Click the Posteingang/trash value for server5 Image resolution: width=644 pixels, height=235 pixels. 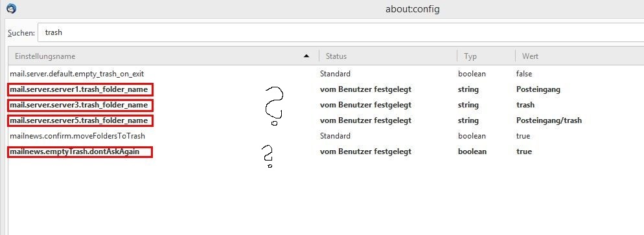(549, 120)
